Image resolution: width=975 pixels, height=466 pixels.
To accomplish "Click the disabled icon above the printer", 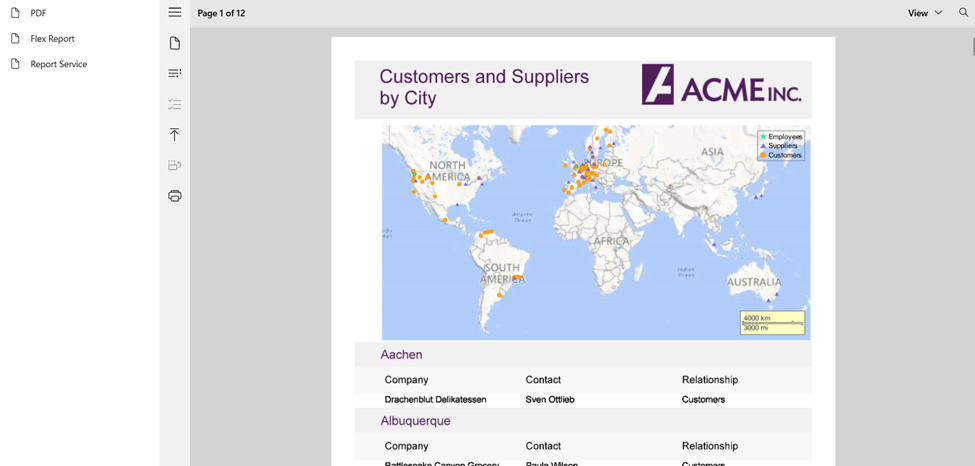I will (x=175, y=165).
